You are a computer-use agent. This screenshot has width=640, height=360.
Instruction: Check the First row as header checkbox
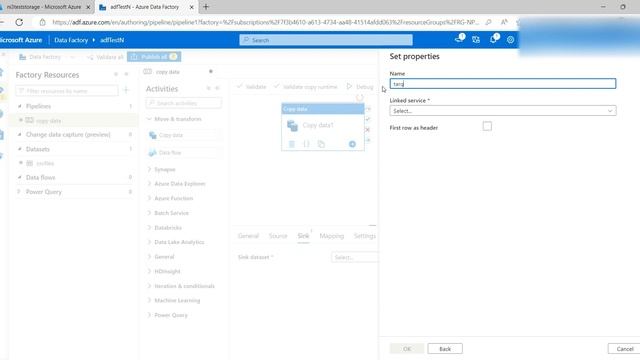[x=487, y=127]
